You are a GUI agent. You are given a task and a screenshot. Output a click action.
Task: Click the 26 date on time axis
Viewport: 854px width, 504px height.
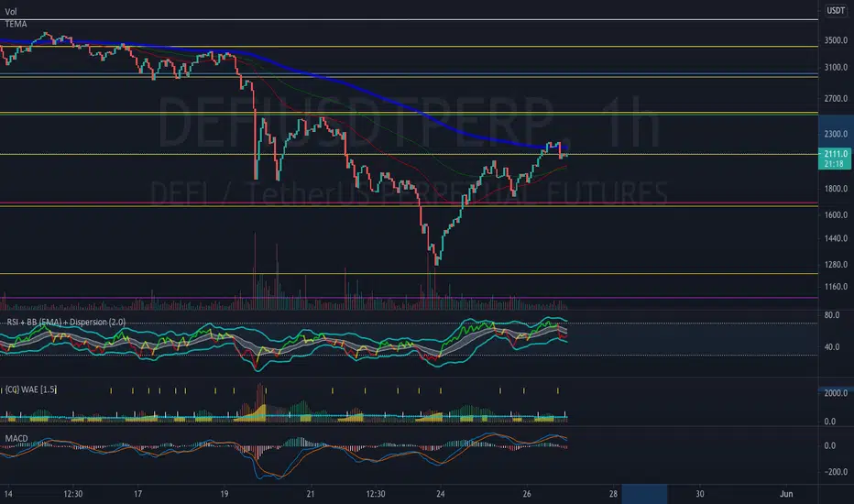pyautogui.click(x=527, y=494)
